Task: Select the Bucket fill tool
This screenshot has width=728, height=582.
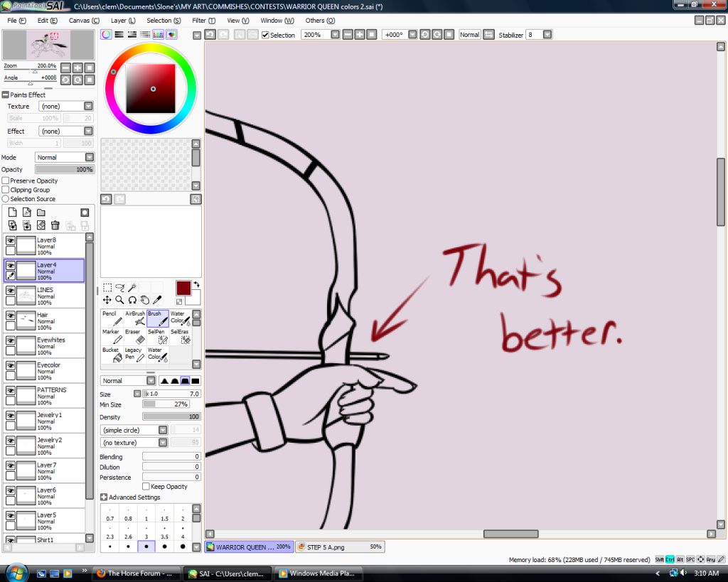Action: (112, 355)
